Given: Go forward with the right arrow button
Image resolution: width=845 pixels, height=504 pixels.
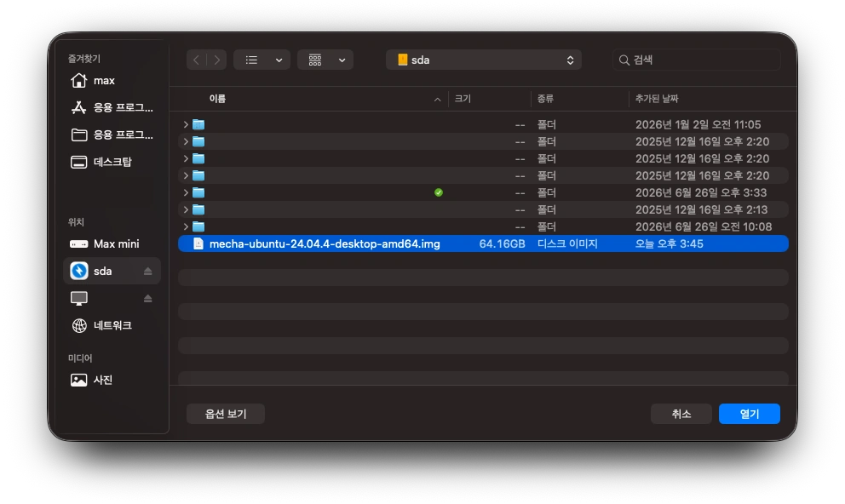Looking at the screenshot, I should coord(216,60).
